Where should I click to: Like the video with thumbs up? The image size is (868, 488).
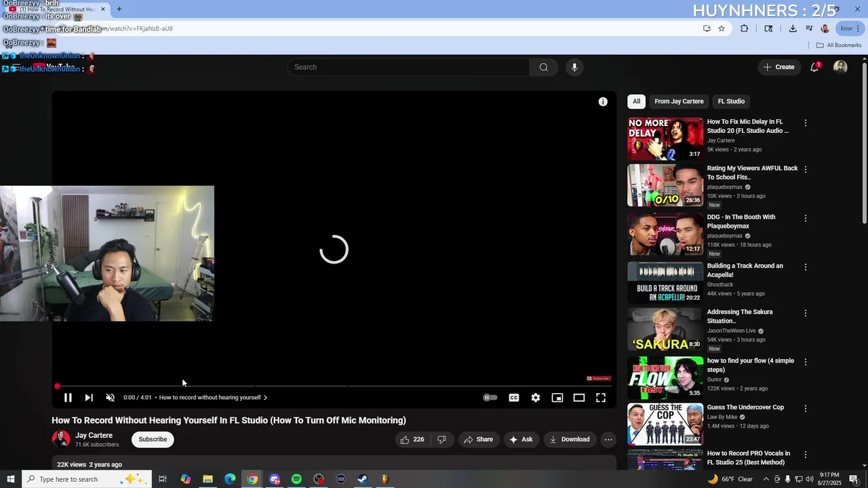412,439
